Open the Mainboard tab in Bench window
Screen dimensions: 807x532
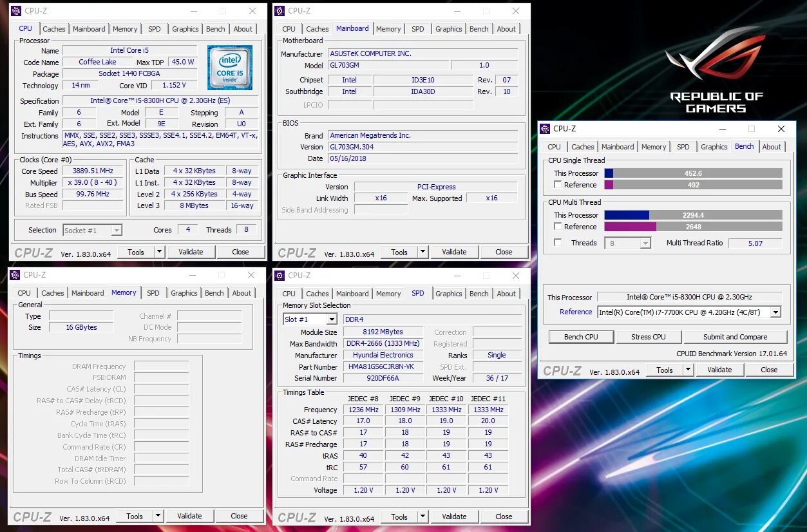[618, 147]
